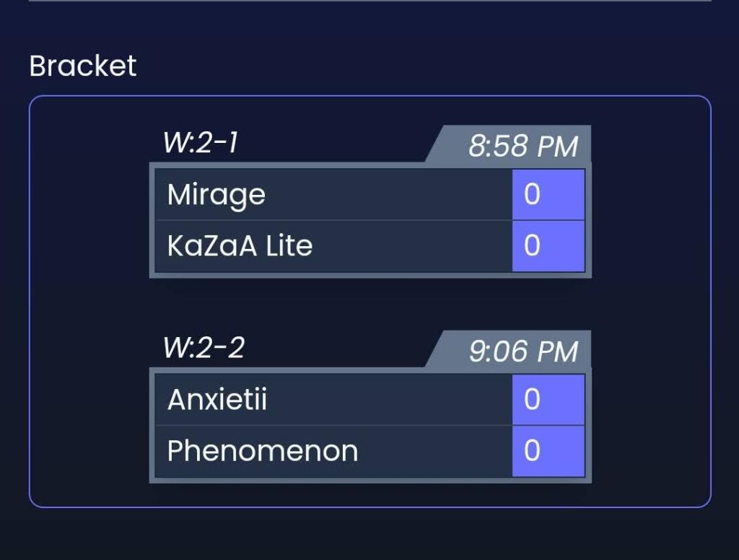Image resolution: width=739 pixels, height=560 pixels.
Task: Click Anxietii's score box
Action: point(548,399)
